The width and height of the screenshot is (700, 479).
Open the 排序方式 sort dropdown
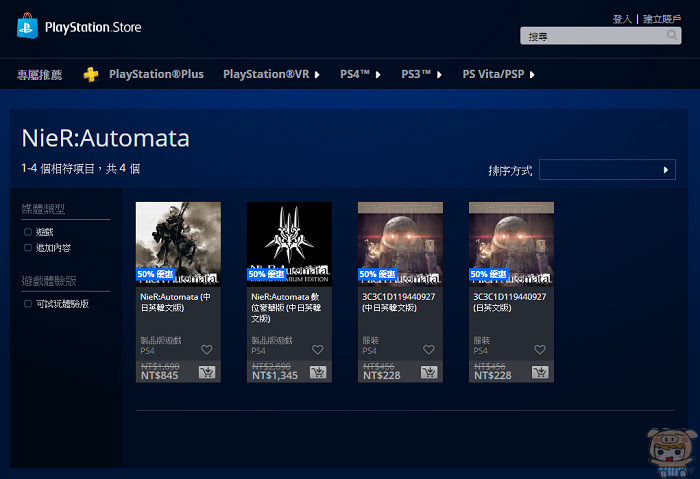point(607,170)
